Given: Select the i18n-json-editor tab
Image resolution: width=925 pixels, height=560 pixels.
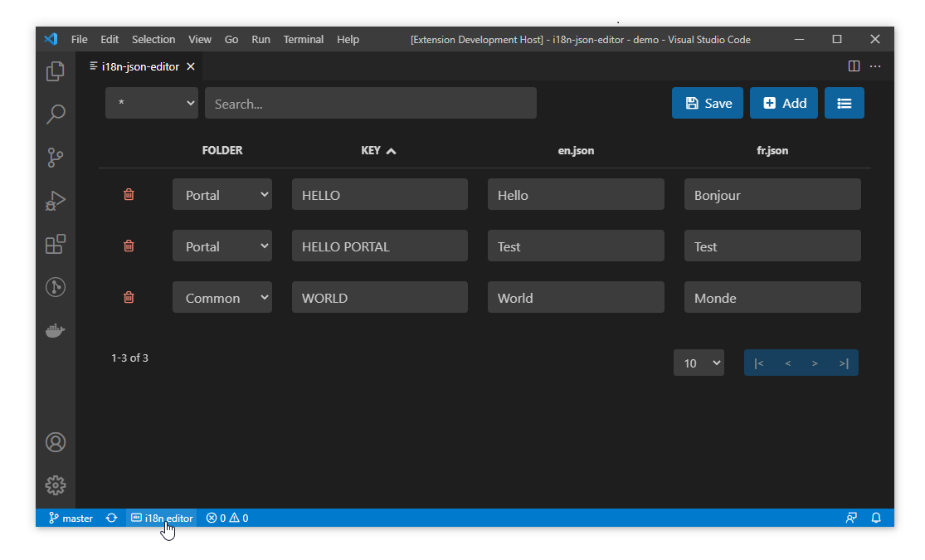Looking at the screenshot, I should [139, 66].
